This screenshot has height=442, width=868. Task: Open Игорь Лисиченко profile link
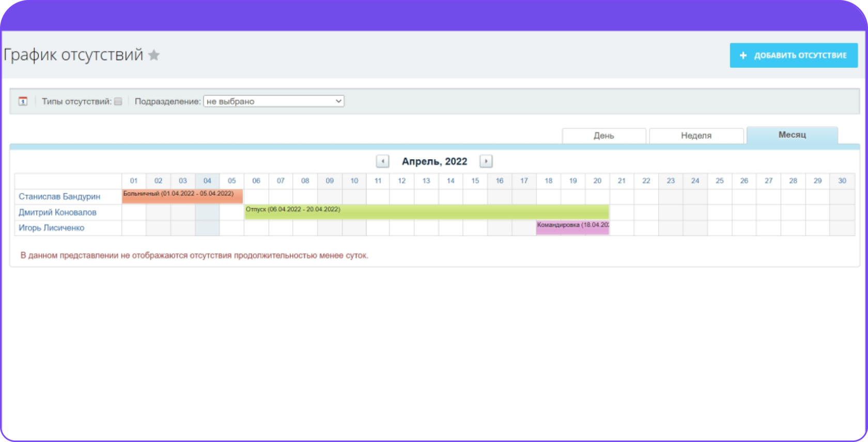pyautogui.click(x=51, y=228)
